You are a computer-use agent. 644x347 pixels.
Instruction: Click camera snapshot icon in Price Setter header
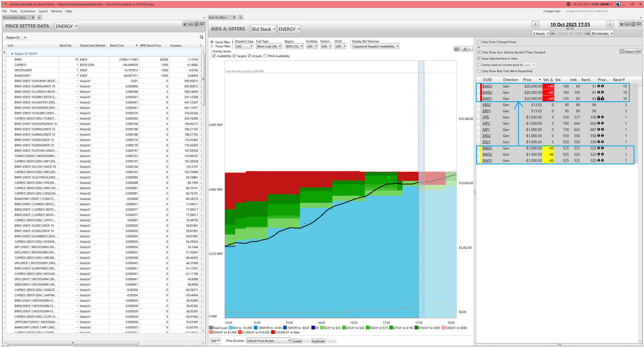coord(191,24)
